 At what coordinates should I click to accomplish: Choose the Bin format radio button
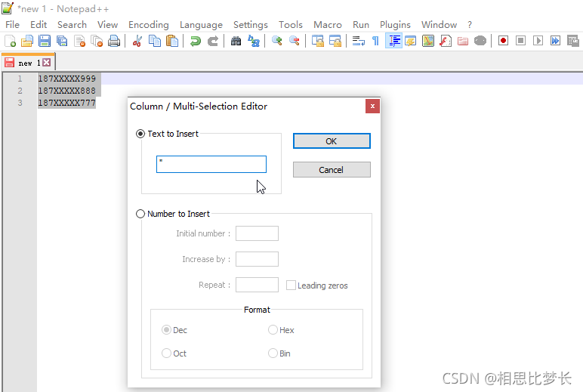273,353
